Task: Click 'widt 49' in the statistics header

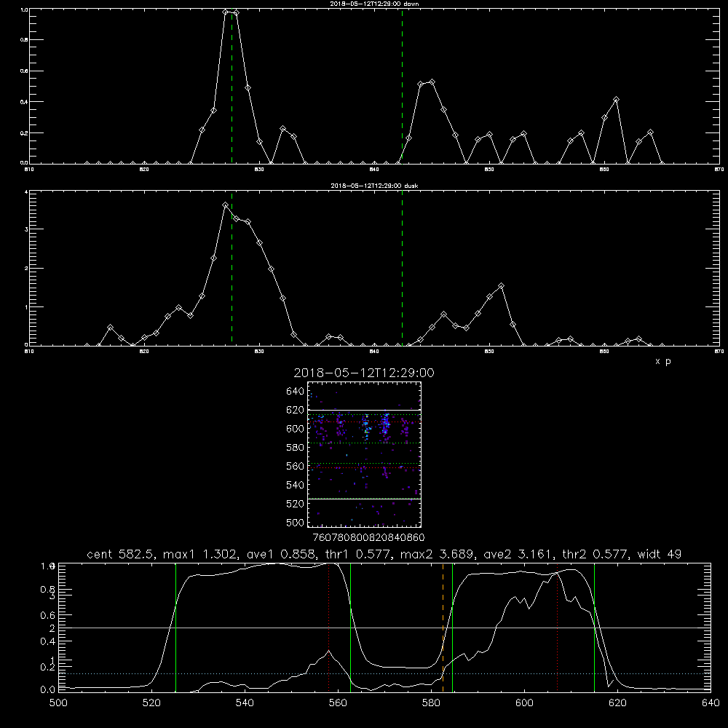Action: click(x=660, y=554)
